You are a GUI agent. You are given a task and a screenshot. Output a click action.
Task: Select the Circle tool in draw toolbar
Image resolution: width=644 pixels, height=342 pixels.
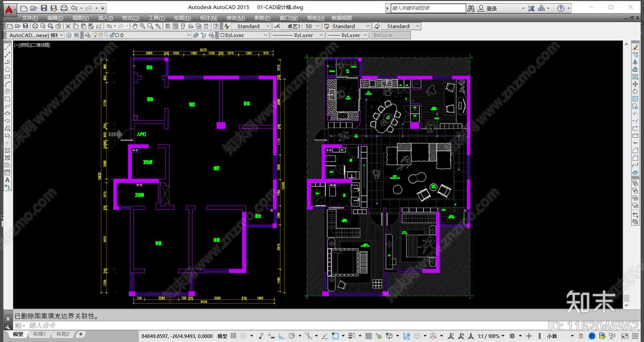point(7,91)
